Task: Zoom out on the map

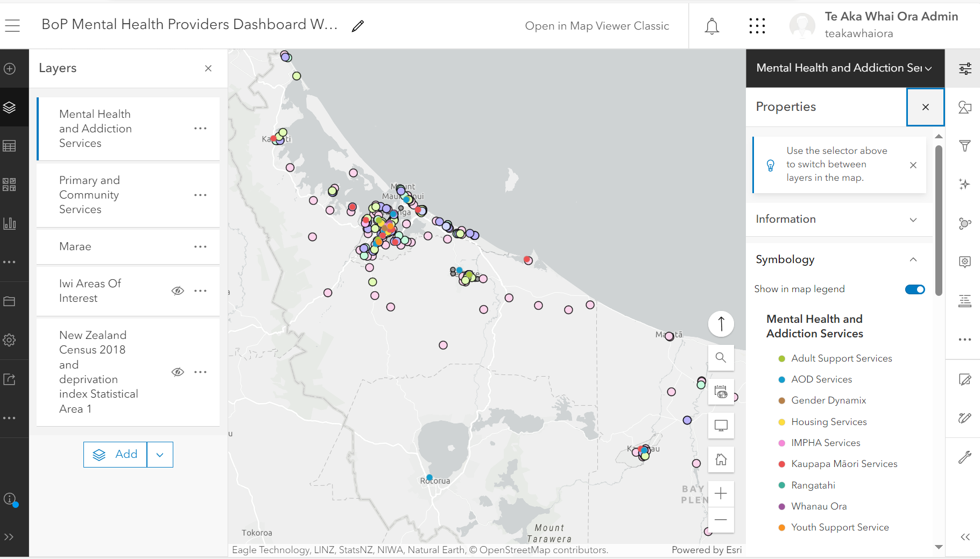Action: point(721,520)
